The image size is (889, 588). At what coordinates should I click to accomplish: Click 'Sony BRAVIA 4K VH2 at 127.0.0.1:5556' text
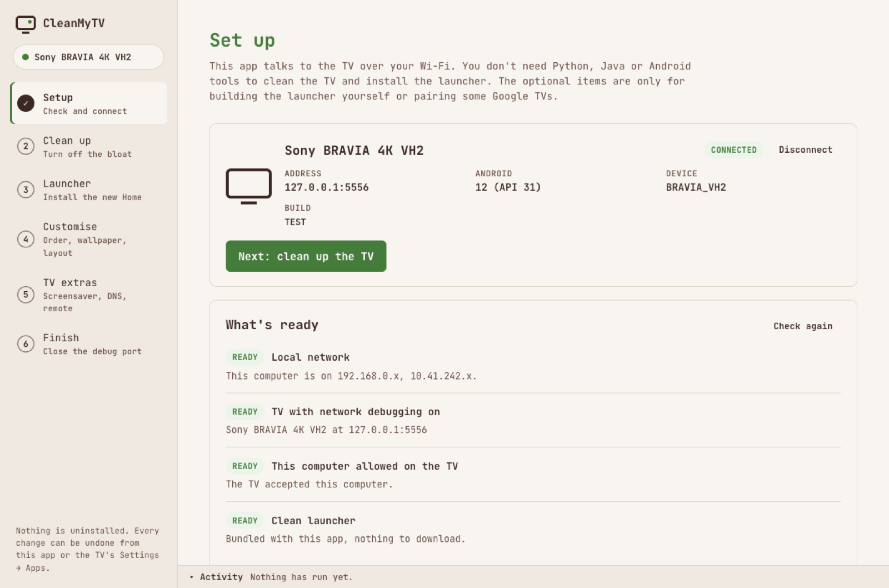[326, 430]
